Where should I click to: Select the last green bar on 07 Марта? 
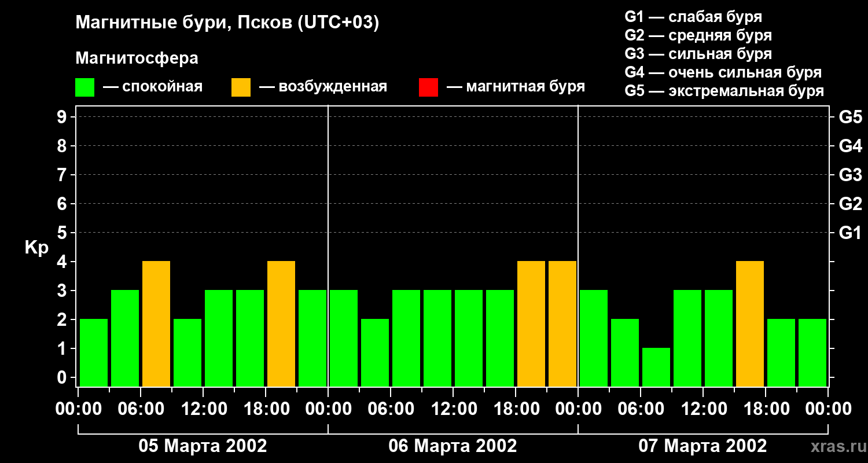coord(812,352)
